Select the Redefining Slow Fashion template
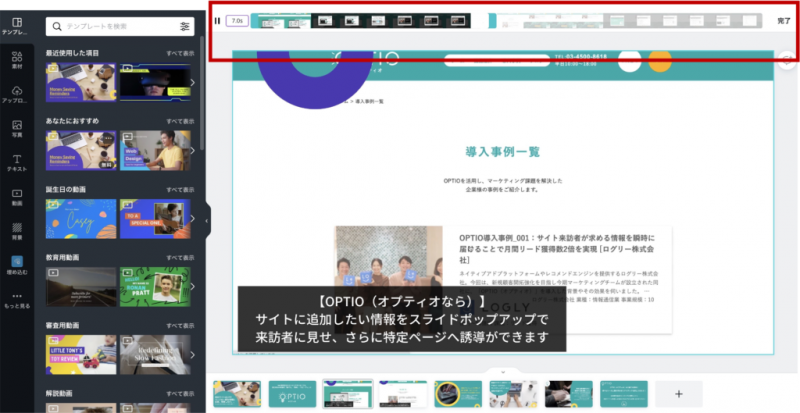Viewport: 800px width, 413px height. (x=155, y=355)
